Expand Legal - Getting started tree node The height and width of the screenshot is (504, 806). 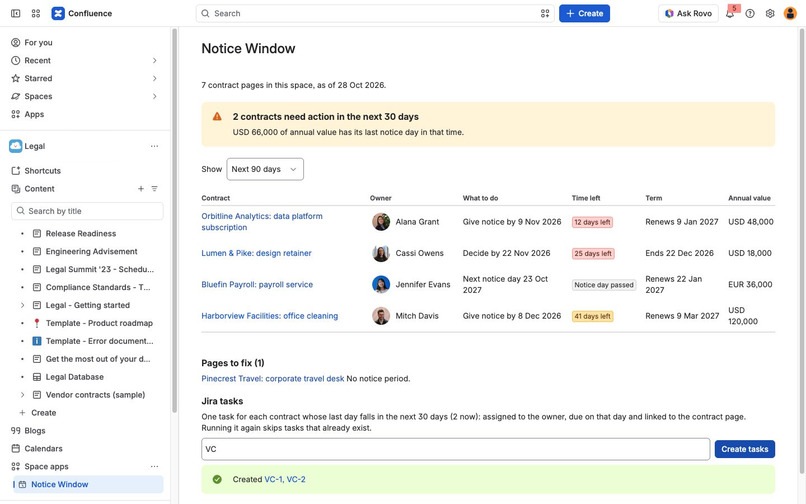pyautogui.click(x=22, y=305)
